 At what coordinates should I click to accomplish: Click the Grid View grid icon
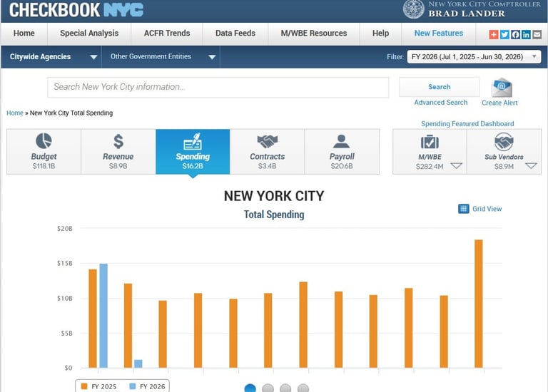463,209
